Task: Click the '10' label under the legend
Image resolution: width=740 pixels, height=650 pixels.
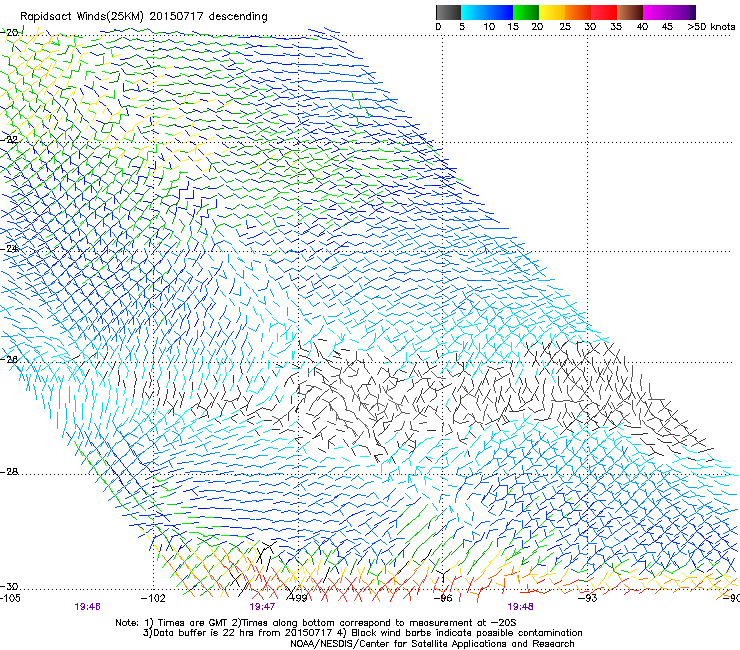Action: (x=489, y=26)
